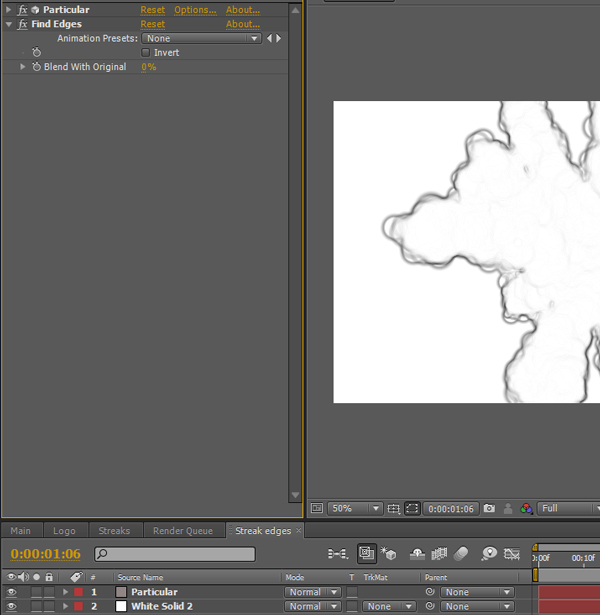Switch to the Logo tab
600x615 pixels.
point(64,530)
